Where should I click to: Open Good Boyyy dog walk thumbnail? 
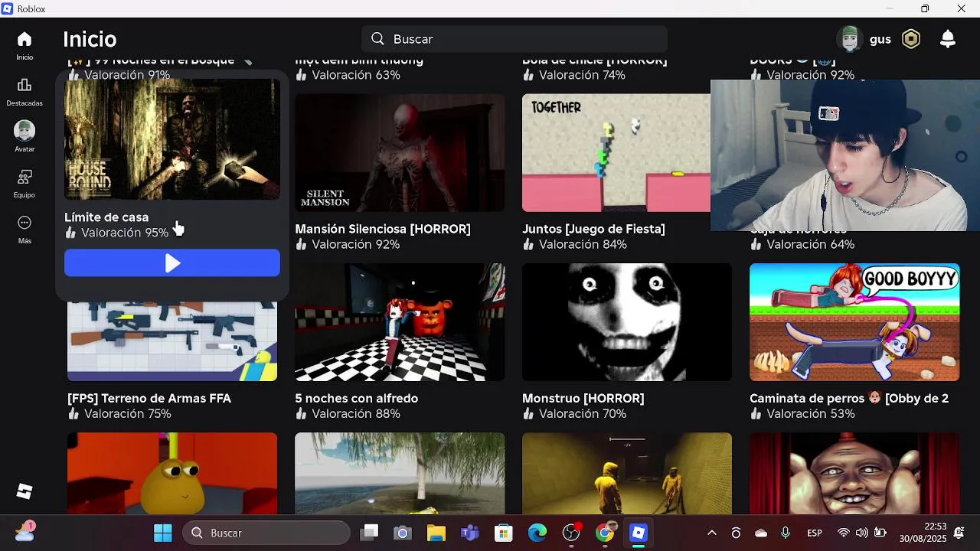854,322
